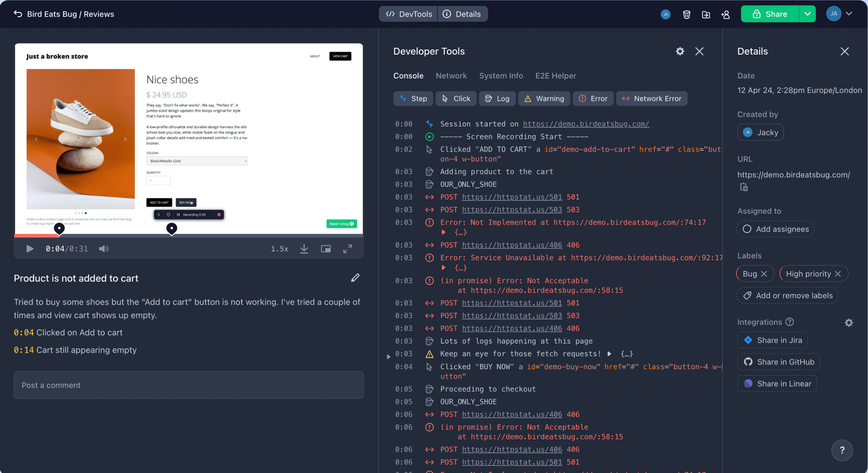Toggle picture-in-picture mode

coord(326,249)
